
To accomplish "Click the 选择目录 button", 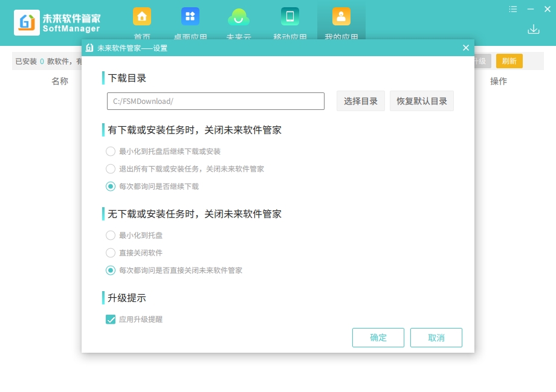I will (x=361, y=101).
